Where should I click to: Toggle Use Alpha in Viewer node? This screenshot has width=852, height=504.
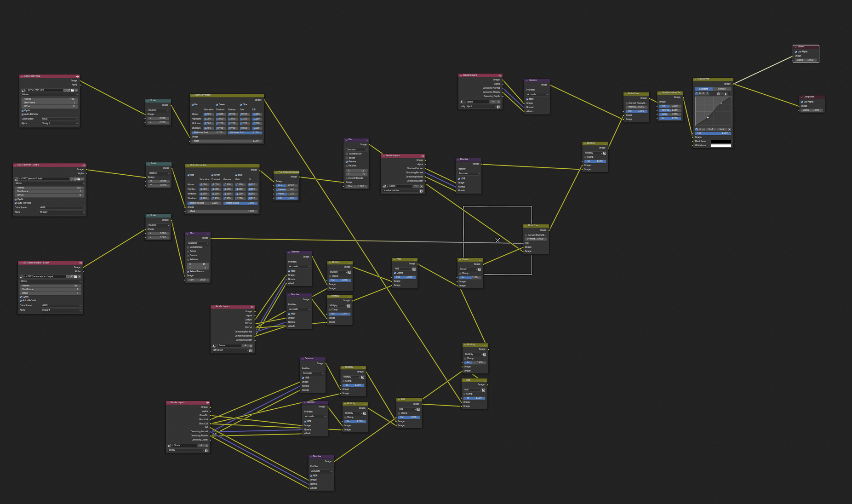(x=796, y=52)
